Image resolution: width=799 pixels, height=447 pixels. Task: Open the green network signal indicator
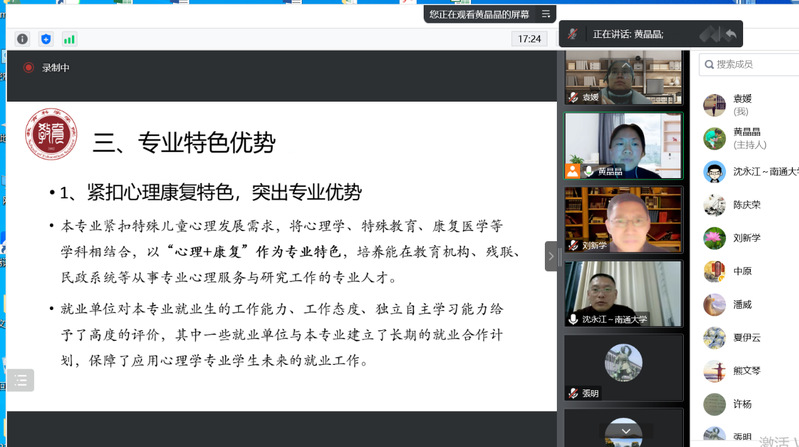tap(69, 39)
